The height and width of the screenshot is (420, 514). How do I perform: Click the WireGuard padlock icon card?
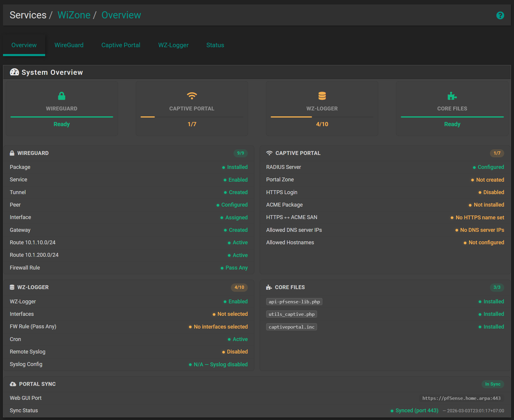pyautogui.click(x=62, y=96)
